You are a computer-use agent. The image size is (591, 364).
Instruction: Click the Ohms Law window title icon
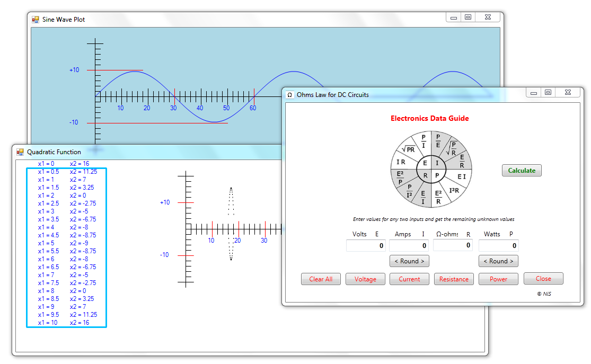pyautogui.click(x=290, y=95)
